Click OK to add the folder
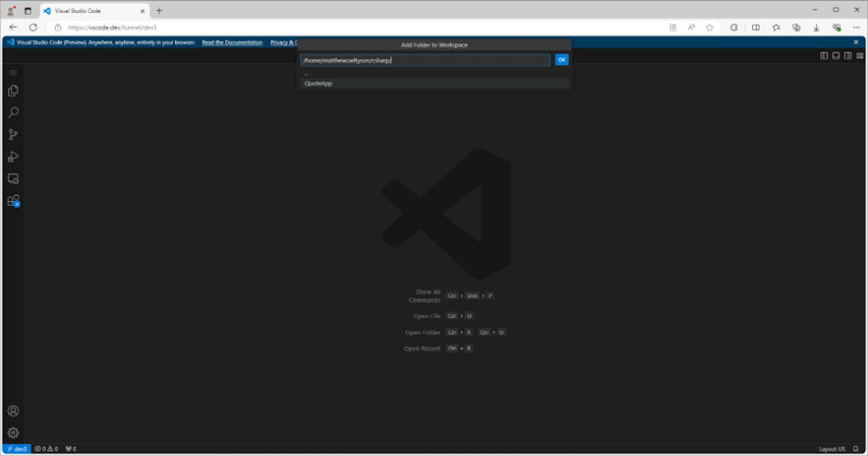The height and width of the screenshot is (456, 868). point(561,60)
